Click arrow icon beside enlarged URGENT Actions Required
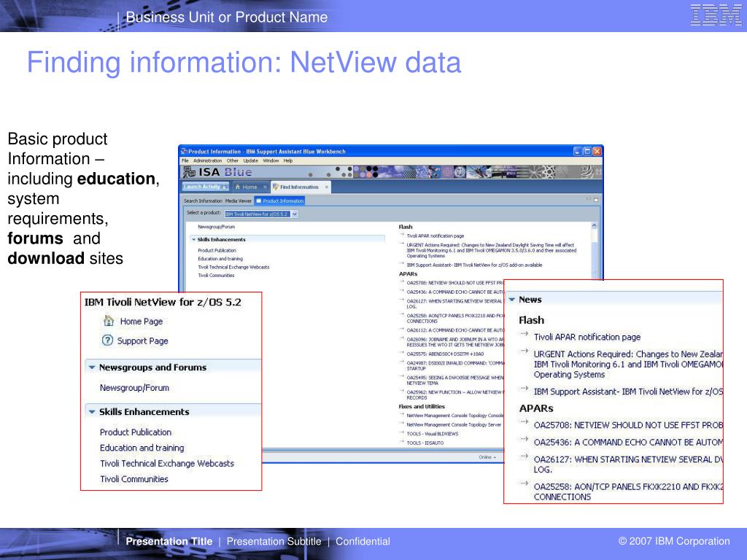The width and height of the screenshot is (747, 560). [x=525, y=351]
